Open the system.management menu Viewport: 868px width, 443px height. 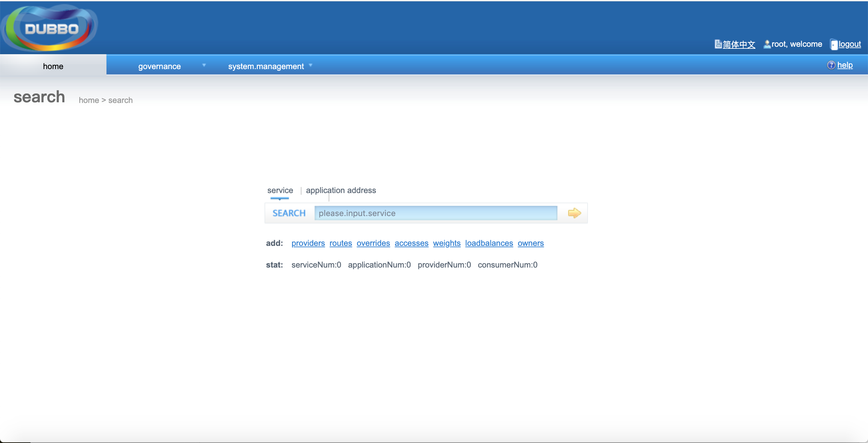266,66
